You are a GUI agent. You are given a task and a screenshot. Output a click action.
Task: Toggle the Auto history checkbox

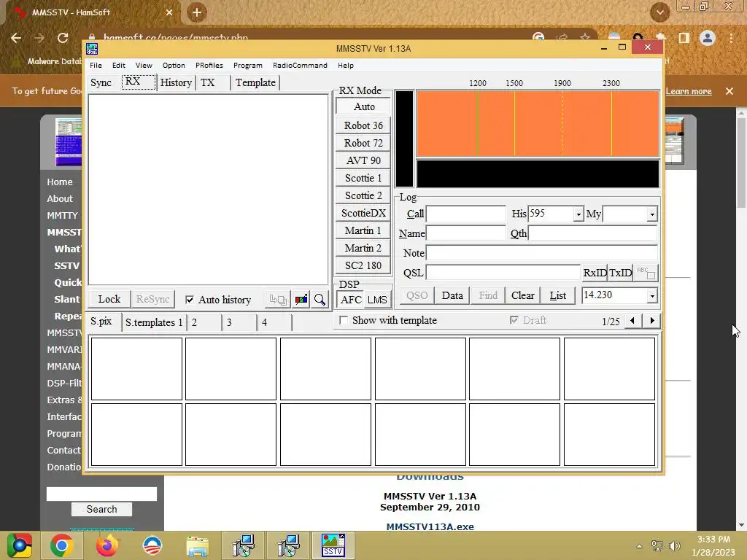coord(189,300)
